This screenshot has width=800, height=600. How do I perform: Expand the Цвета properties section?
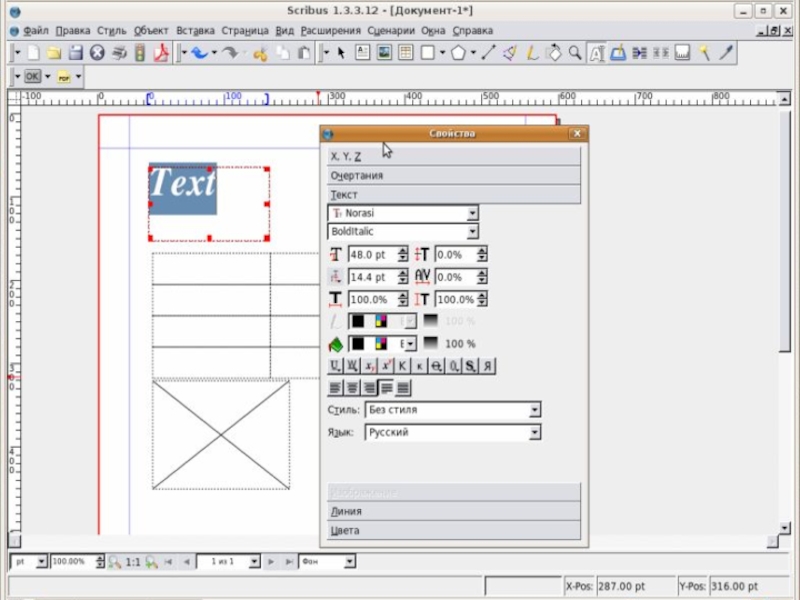tap(454, 531)
